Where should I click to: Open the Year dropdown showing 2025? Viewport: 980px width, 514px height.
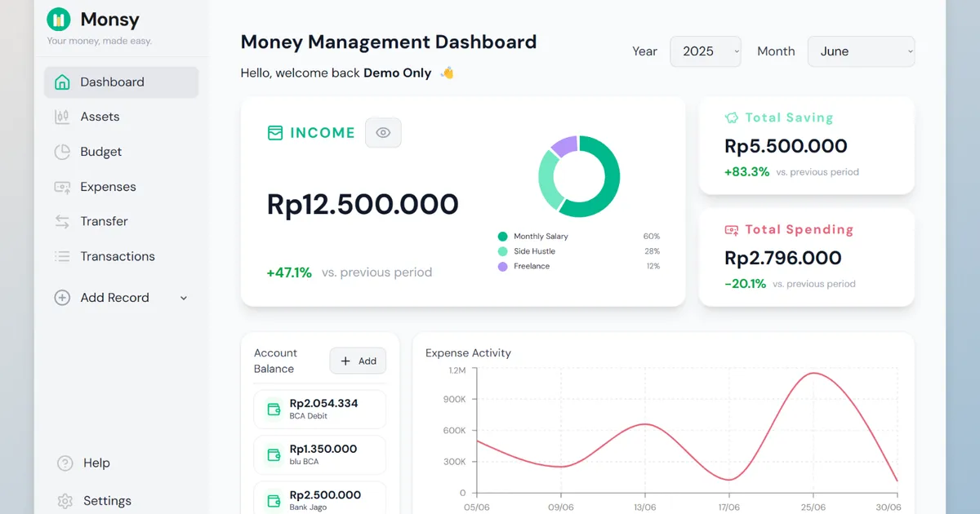click(x=705, y=51)
